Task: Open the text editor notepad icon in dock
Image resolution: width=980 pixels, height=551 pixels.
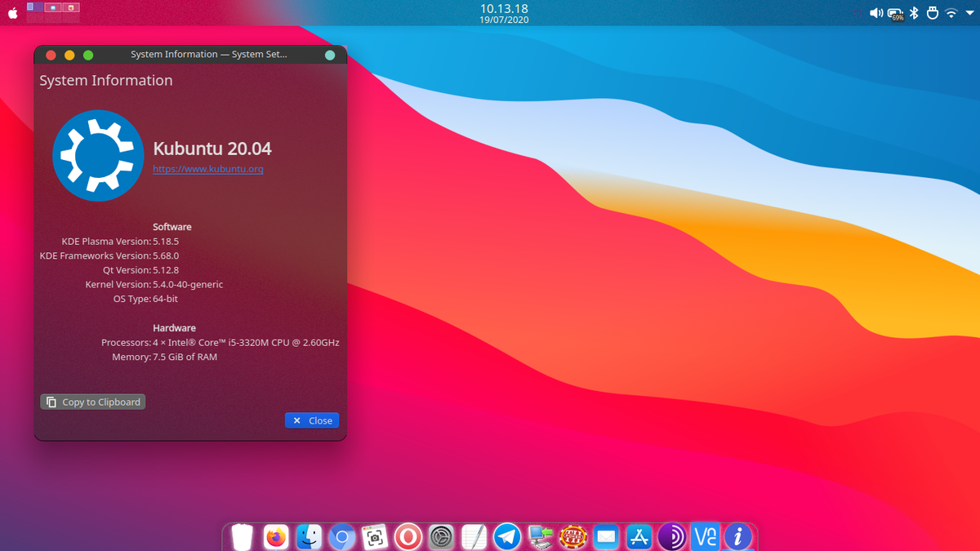Action: (x=474, y=536)
